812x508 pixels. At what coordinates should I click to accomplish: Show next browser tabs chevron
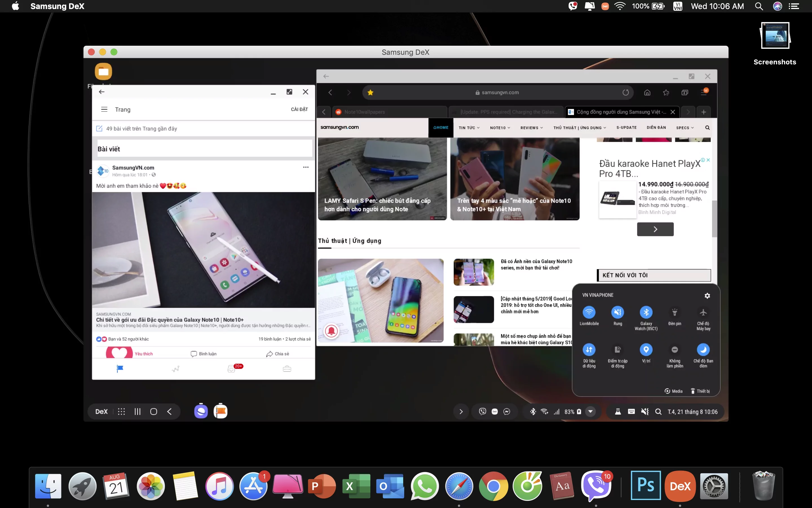click(688, 112)
